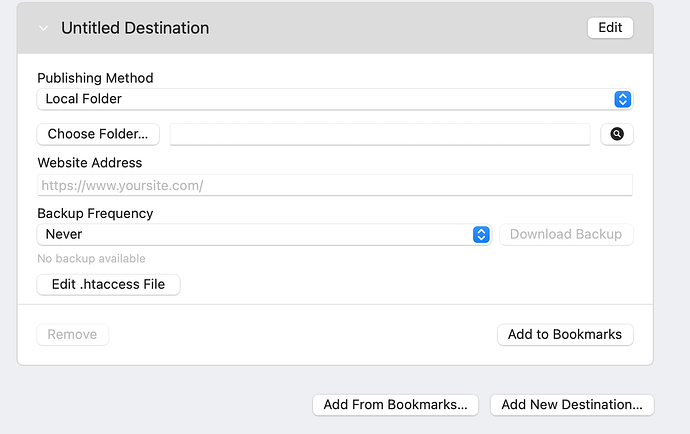Focus the folder path text field
The height and width of the screenshot is (434, 690).
pyautogui.click(x=380, y=134)
